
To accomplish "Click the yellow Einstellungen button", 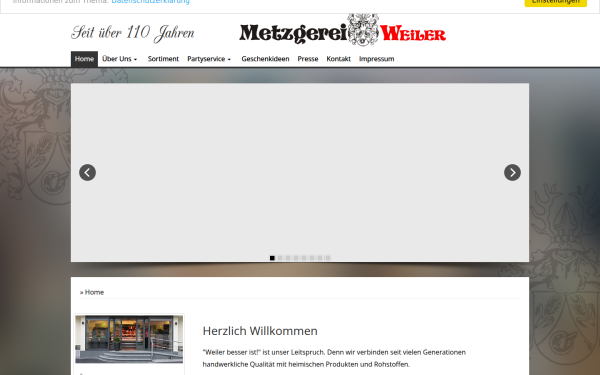I will pos(556,2).
